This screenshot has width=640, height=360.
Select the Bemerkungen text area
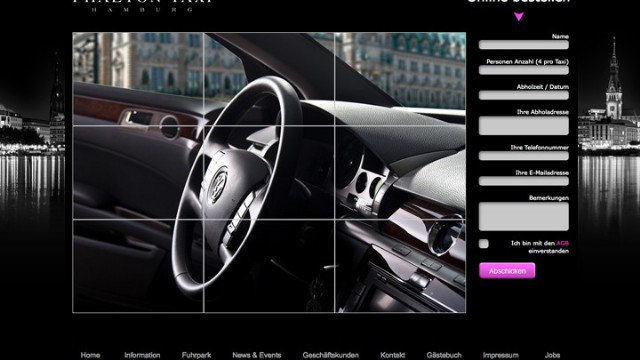click(524, 216)
